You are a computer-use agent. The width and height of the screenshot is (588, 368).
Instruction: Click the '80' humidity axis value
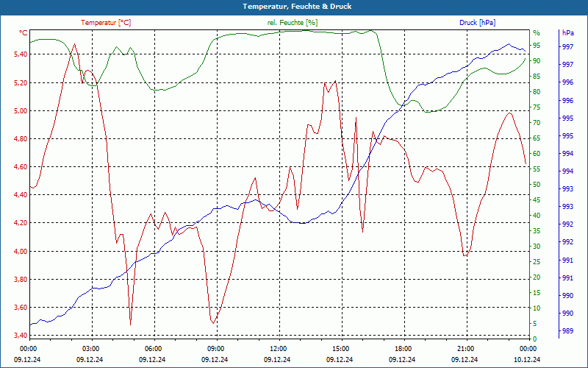537,91
